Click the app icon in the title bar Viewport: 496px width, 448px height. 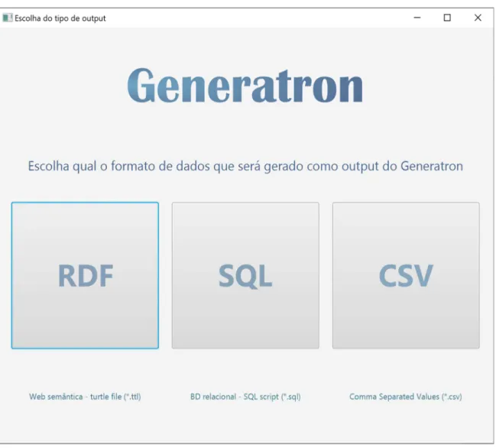pos(8,18)
